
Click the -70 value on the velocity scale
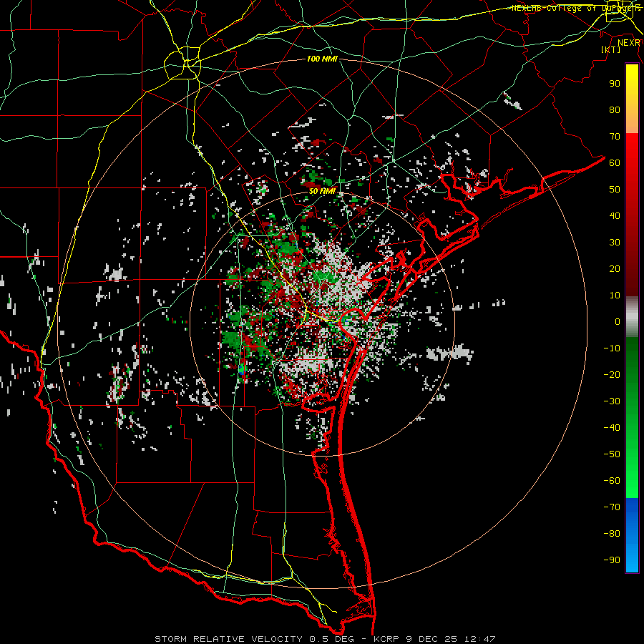[612, 507]
